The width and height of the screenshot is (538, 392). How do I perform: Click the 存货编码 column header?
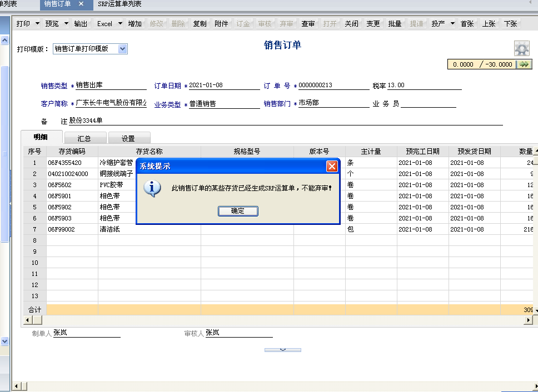[72, 152]
